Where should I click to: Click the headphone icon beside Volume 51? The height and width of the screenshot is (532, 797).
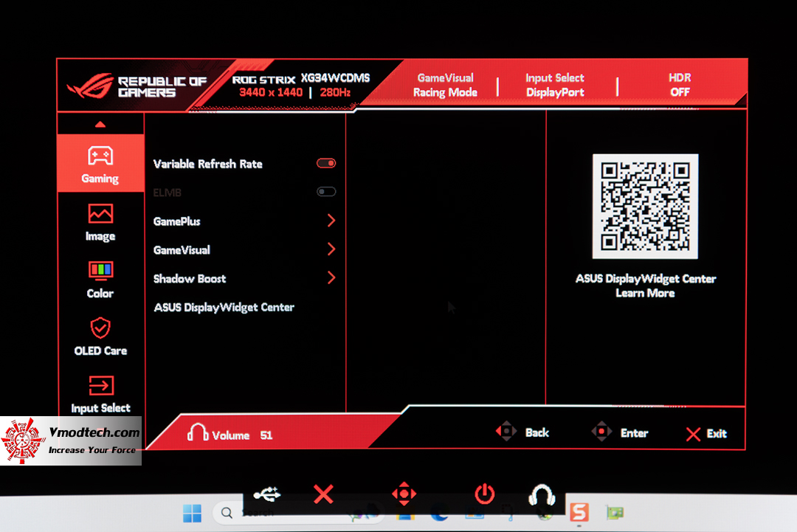[x=198, y=432]
